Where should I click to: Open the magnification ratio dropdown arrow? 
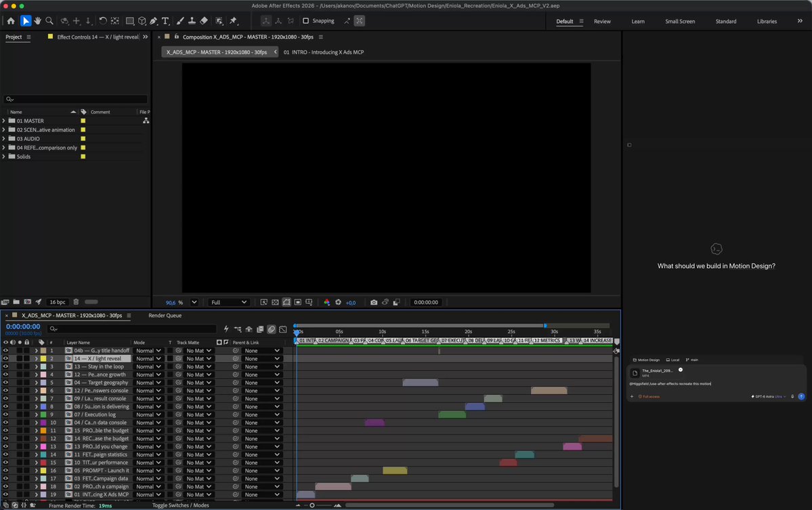tap(194, 302)
